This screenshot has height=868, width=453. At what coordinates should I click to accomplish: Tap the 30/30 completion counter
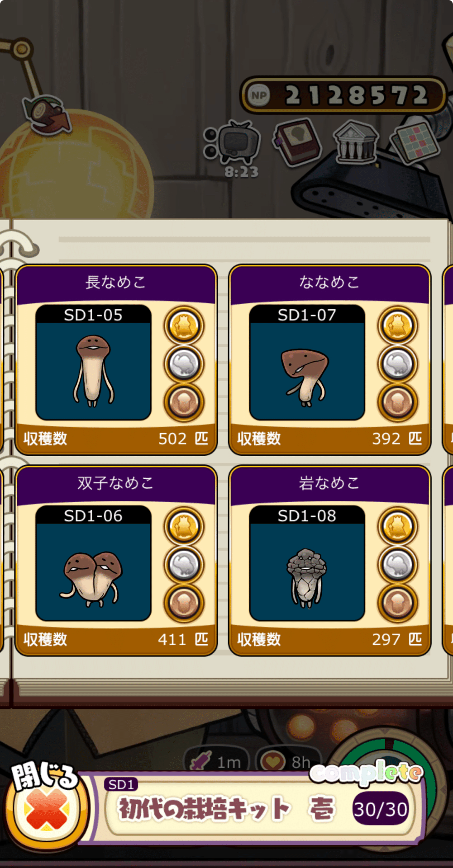381,809
